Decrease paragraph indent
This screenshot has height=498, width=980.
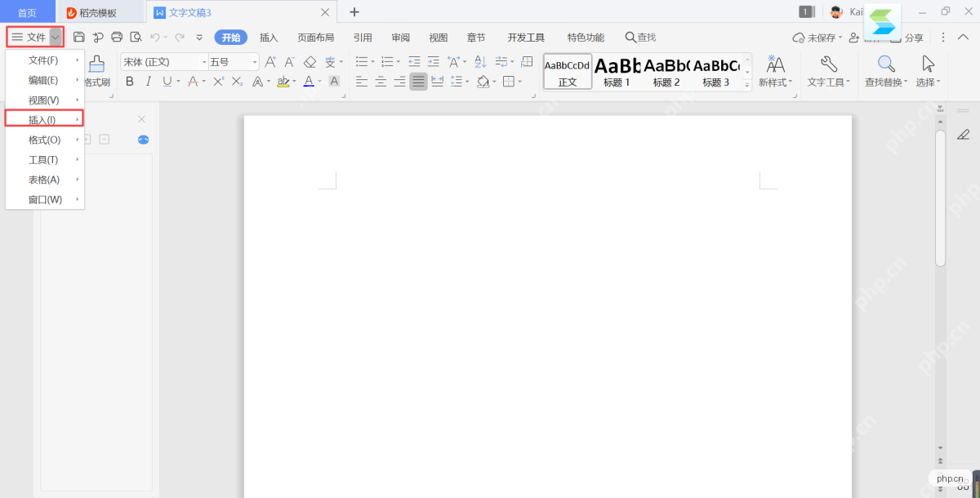point(414,61)
